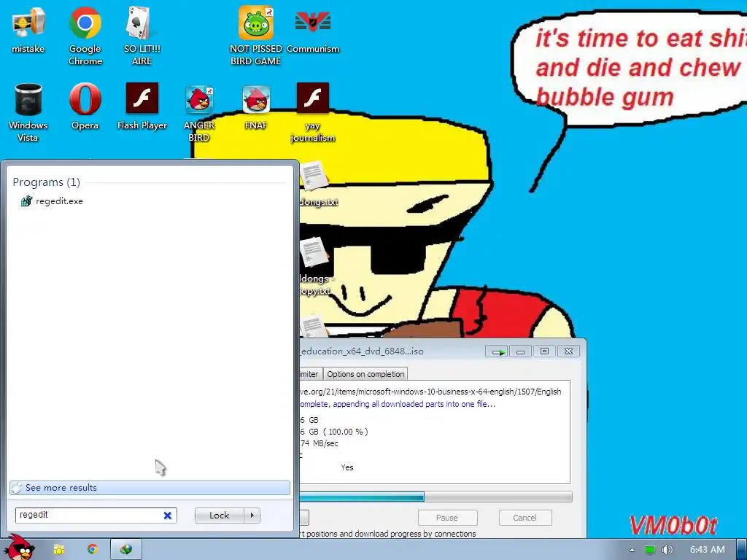
Task: Open NOT PISSED BIRD GAME shortcut
Action: pos(256,36)
